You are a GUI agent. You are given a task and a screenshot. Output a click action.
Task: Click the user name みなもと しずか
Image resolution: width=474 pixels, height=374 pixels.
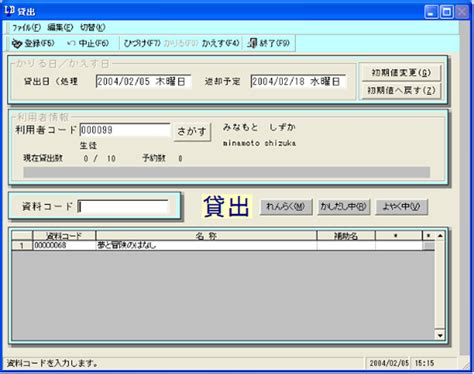coord(259,127)
